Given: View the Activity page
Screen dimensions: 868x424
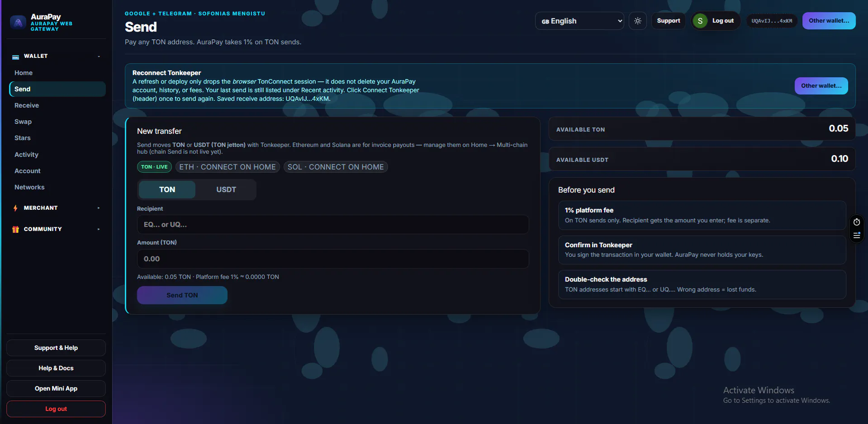Looking at the screenshot, I should pos(57,155).
